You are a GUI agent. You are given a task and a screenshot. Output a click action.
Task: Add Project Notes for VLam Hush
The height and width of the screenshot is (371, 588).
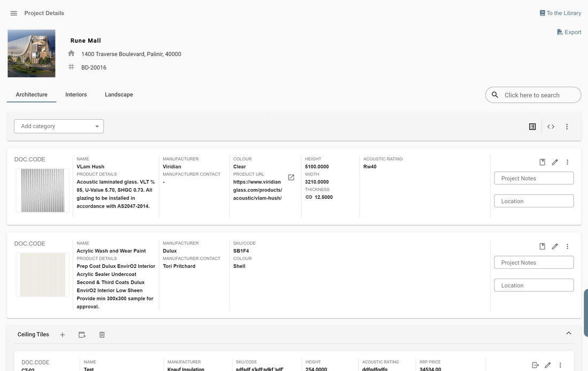(533, 177)
